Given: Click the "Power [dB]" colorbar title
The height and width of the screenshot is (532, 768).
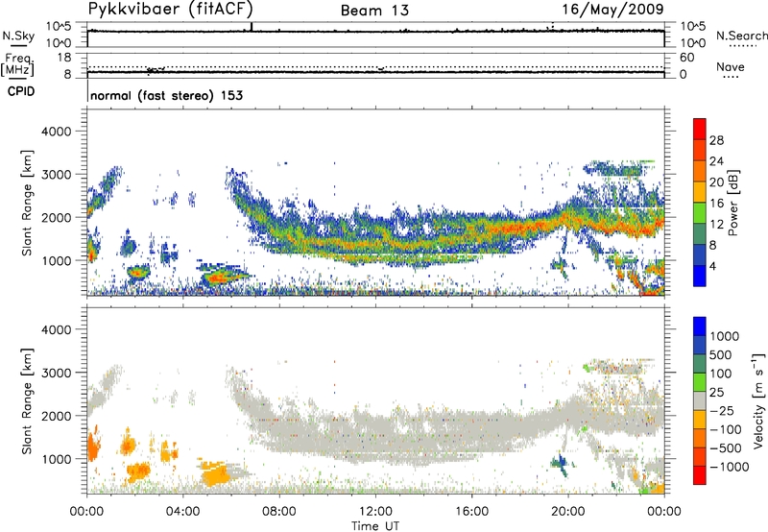Looking at the screenshot, I should pyautogui.click(x=732, y=203).
